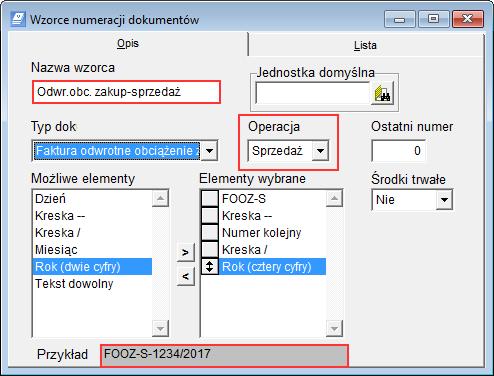Expand the Środki trwałe dropdown

coord(444,200)
